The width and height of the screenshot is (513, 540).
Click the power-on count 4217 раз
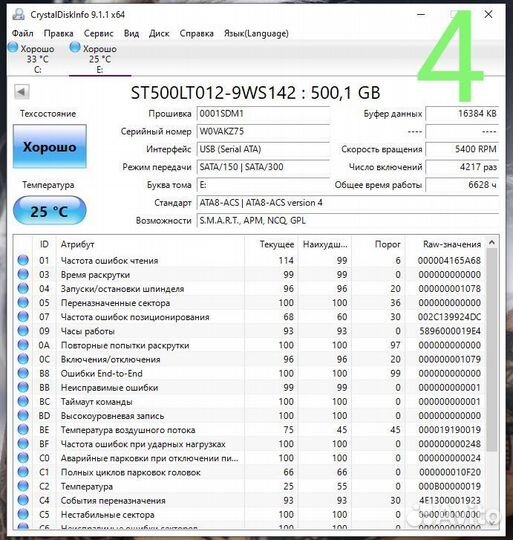(x=462, y=167)
